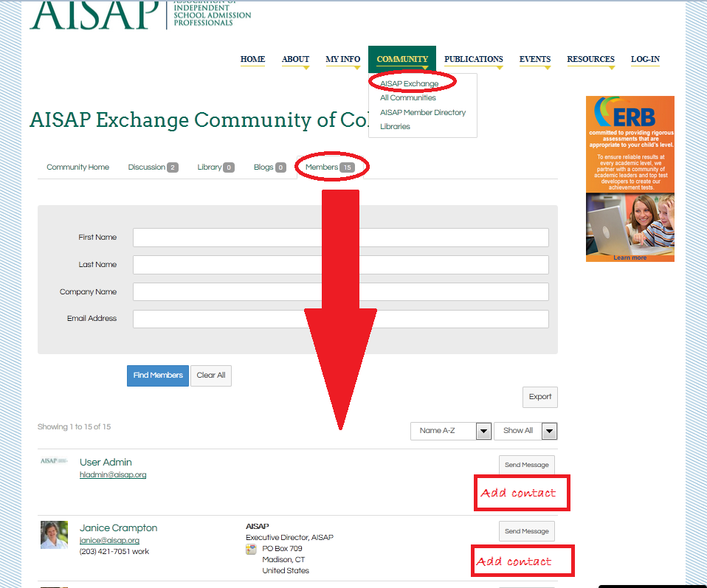The height and width of the screenshot is (588, 707).
Task: Open the PUBLICATIONS menu
Action: pyautogui.click(x=473, y=59)
